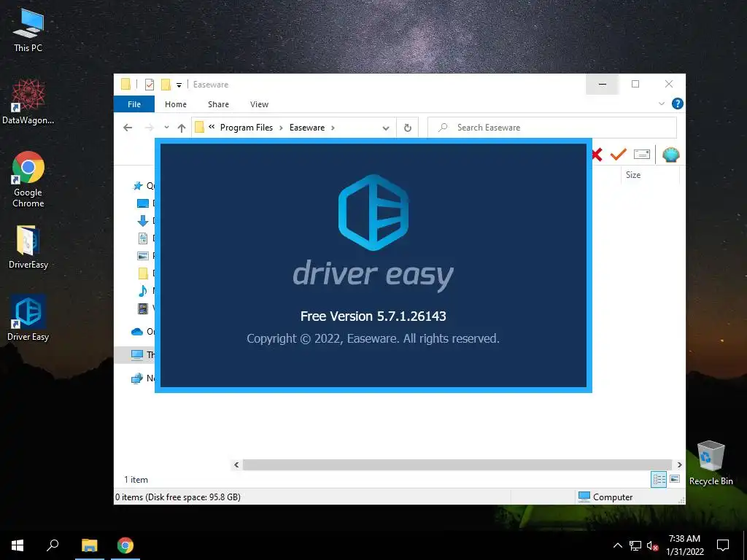Click the Search Easeware input box
The width and height of the screenshot is (747, 560).
552,128
